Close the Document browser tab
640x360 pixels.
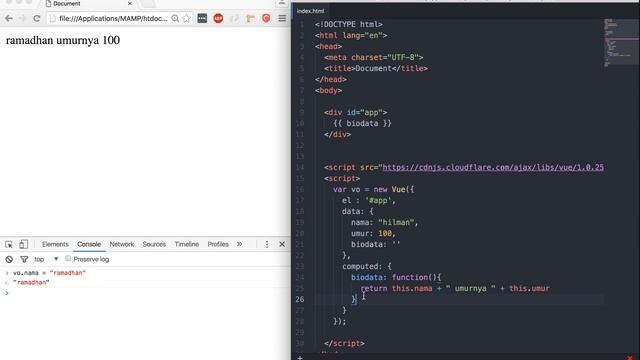(130, 4)
